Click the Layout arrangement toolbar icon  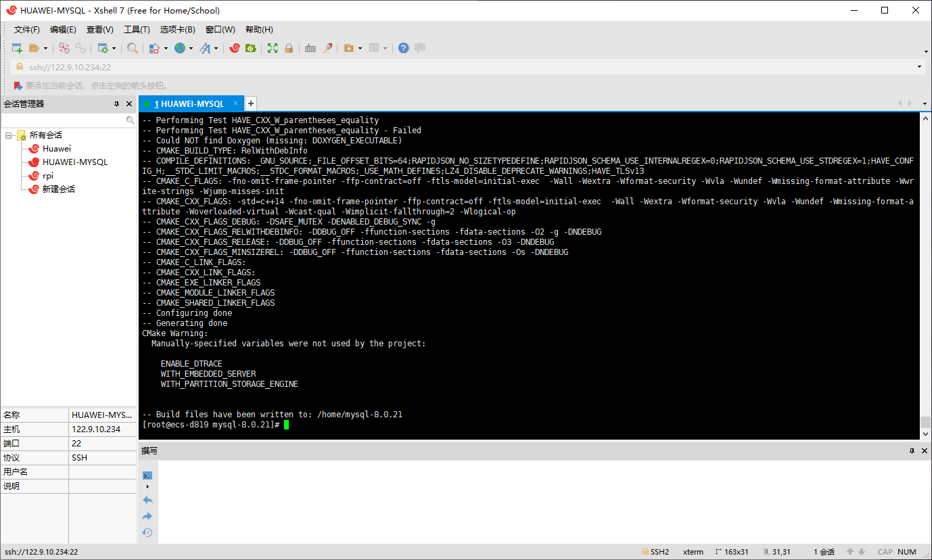(374, 48)
